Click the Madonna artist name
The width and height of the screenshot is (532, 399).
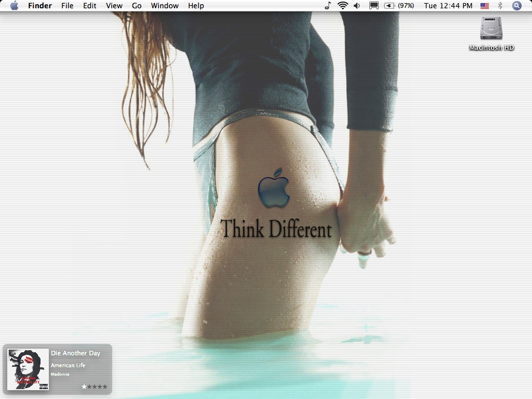pyautogui.click(x=60, y=374)
